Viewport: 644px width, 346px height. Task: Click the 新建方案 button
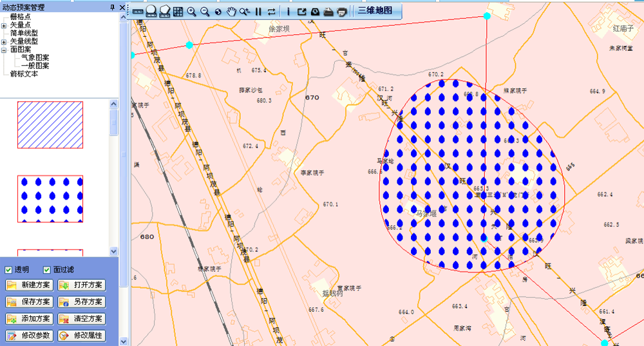point(28,285)
